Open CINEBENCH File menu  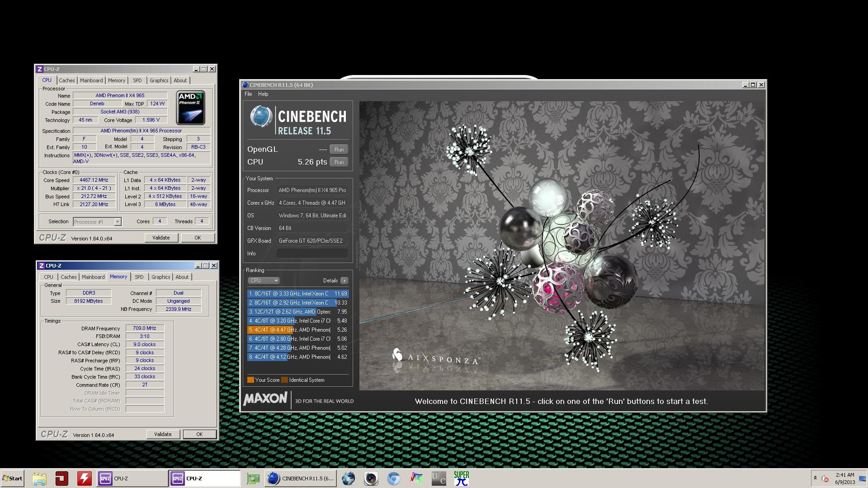click(248, 94)
